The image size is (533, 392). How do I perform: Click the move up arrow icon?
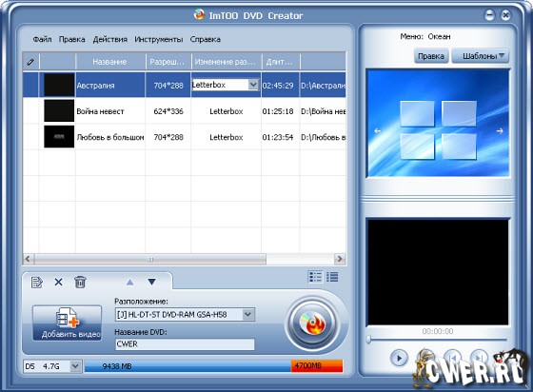[x=129, y=282]
